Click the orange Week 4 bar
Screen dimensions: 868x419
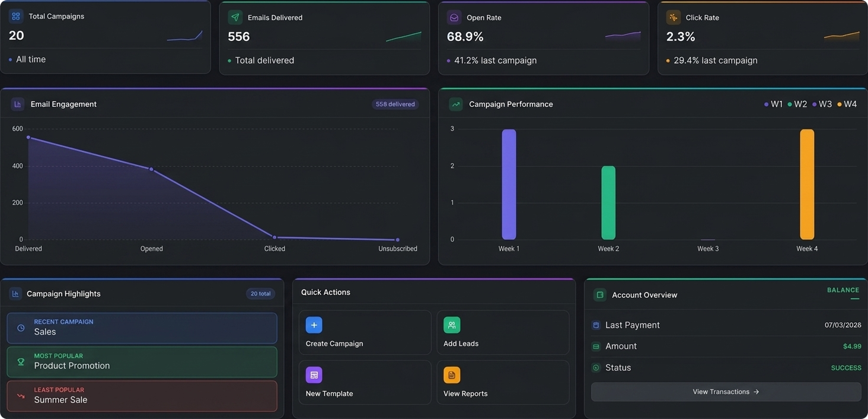pos(807,185)
